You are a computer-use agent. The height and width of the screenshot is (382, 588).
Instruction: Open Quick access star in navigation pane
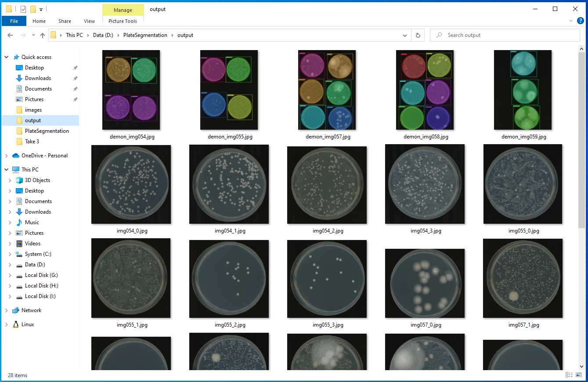(16, 57)
